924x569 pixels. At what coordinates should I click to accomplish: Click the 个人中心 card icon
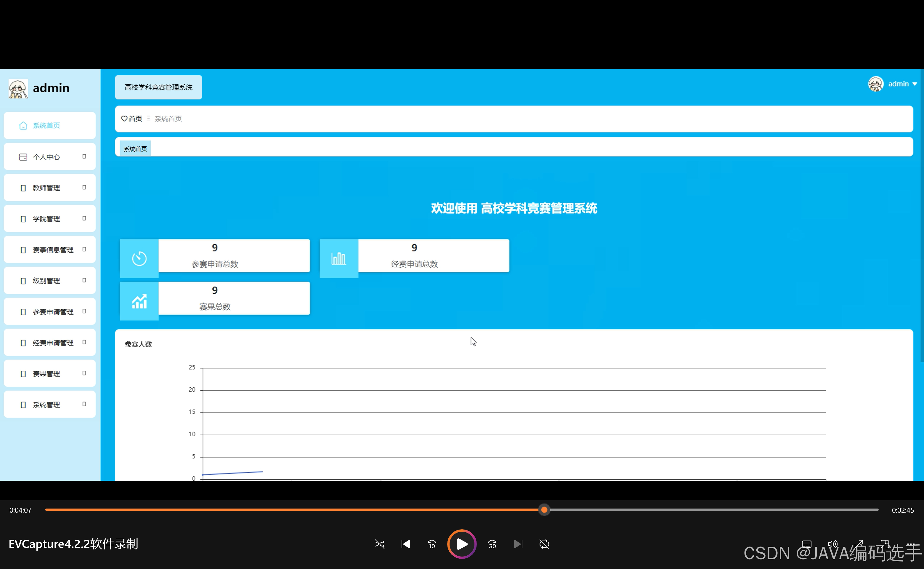23,157
